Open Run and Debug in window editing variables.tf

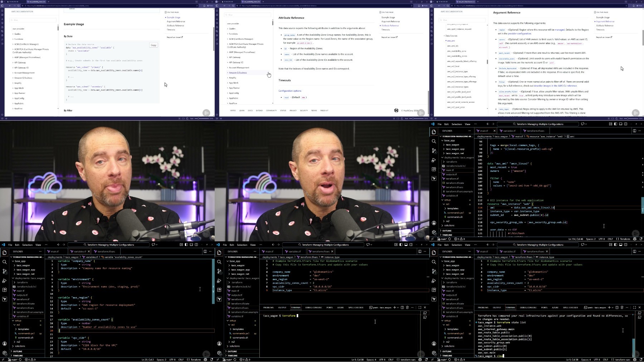point(5,280)
